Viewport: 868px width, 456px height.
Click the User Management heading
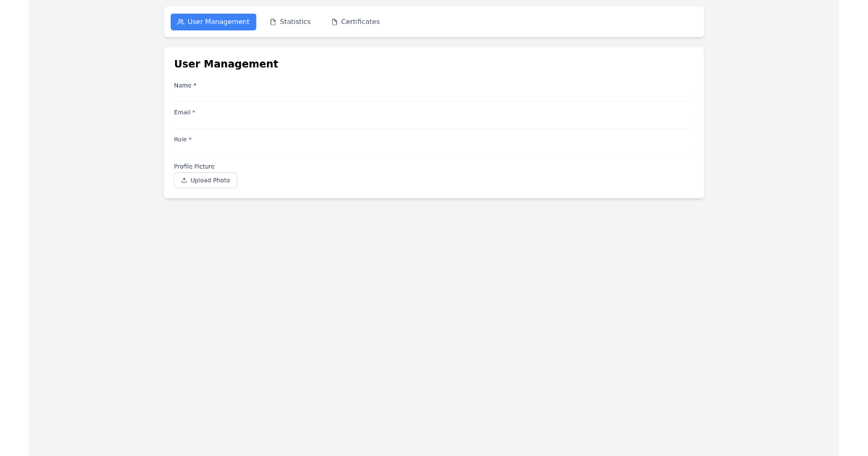click(226, 64)
